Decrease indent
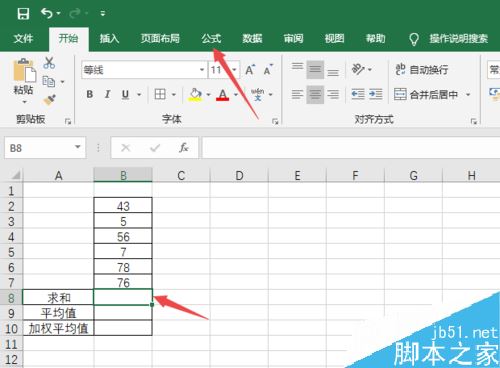 358,94
